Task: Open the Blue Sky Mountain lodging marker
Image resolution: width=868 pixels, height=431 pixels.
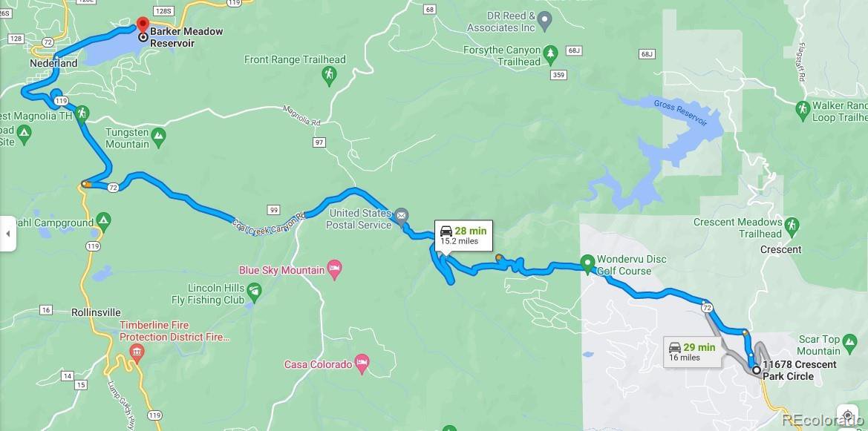Action: click(334, 269)
